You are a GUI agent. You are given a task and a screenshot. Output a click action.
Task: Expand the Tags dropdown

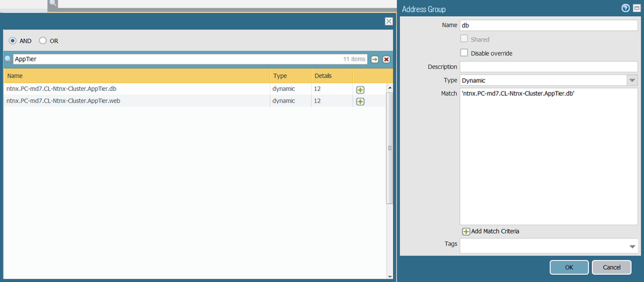[632, 247]
